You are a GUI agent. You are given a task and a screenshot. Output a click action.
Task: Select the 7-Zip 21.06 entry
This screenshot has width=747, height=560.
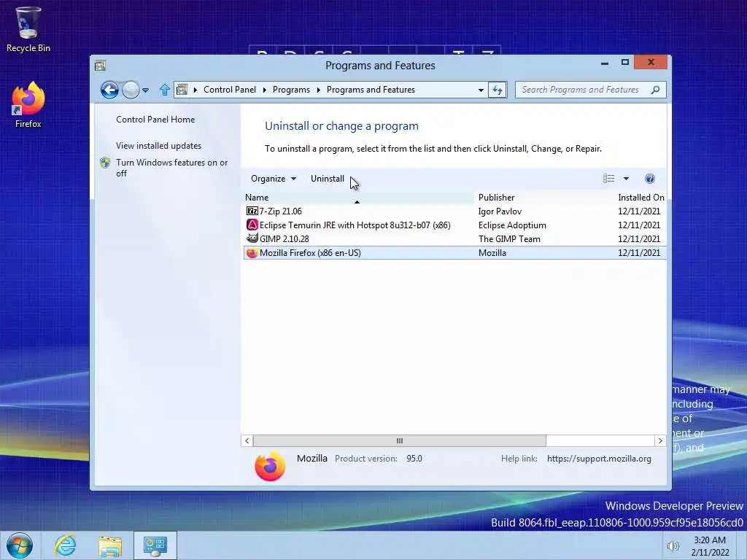pos(454,211)
